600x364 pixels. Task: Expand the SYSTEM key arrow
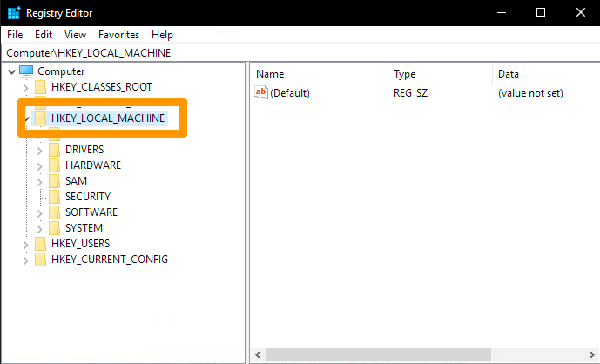click(39, 228)
